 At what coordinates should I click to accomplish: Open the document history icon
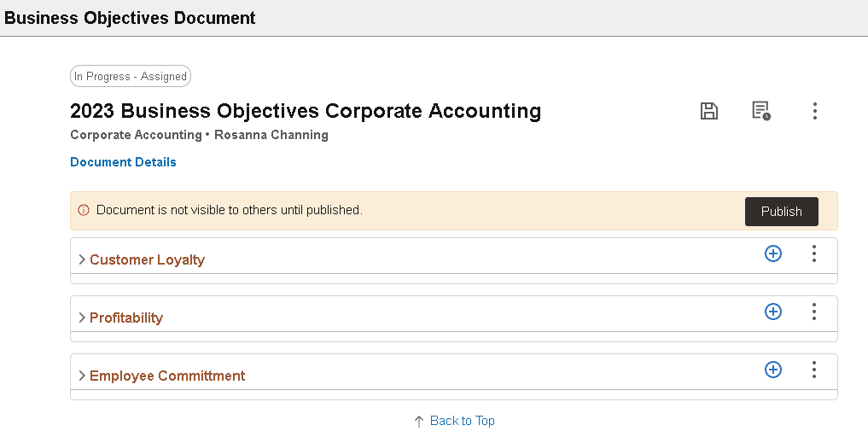pyautogui.click(x=760, y=111)
